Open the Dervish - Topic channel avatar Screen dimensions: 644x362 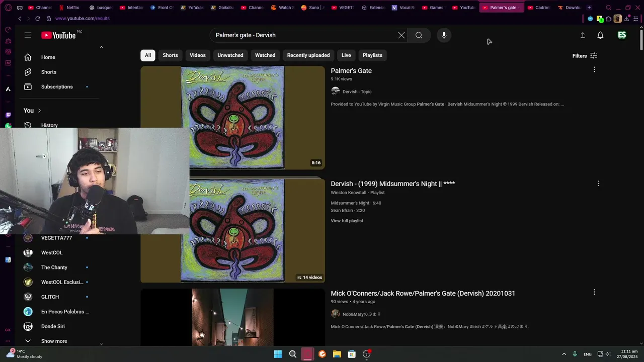(x=335, y=92)
